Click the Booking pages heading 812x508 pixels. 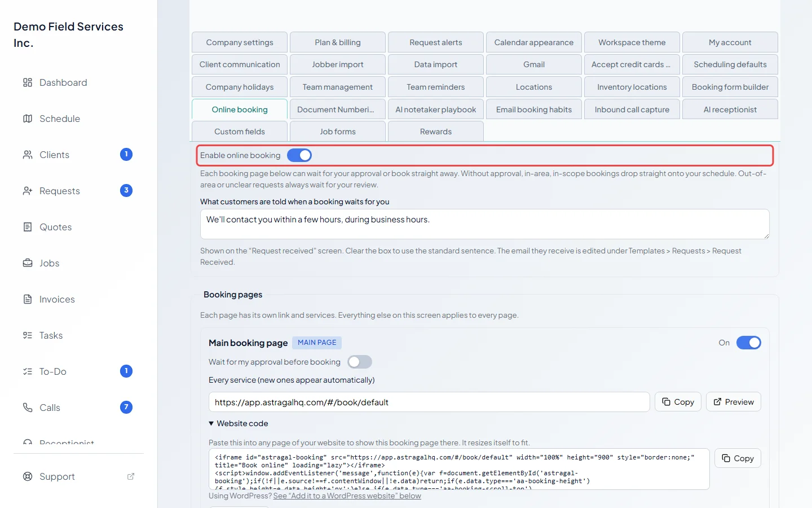pos(233,295)
